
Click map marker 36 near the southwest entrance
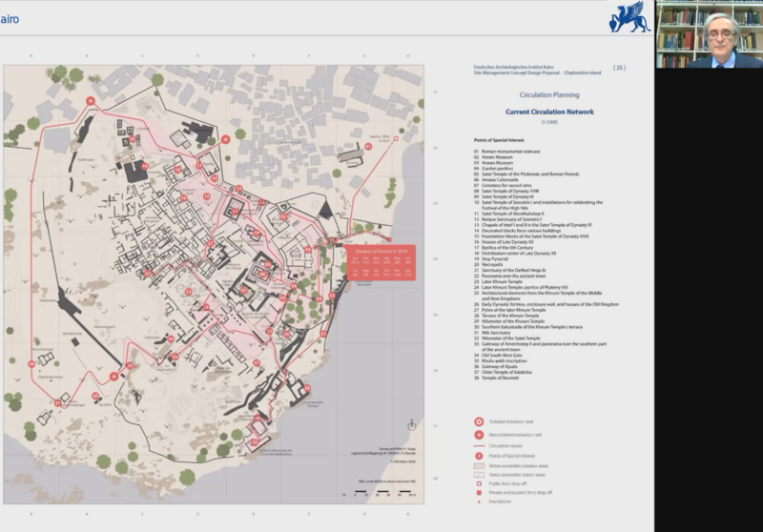[95, 396]
